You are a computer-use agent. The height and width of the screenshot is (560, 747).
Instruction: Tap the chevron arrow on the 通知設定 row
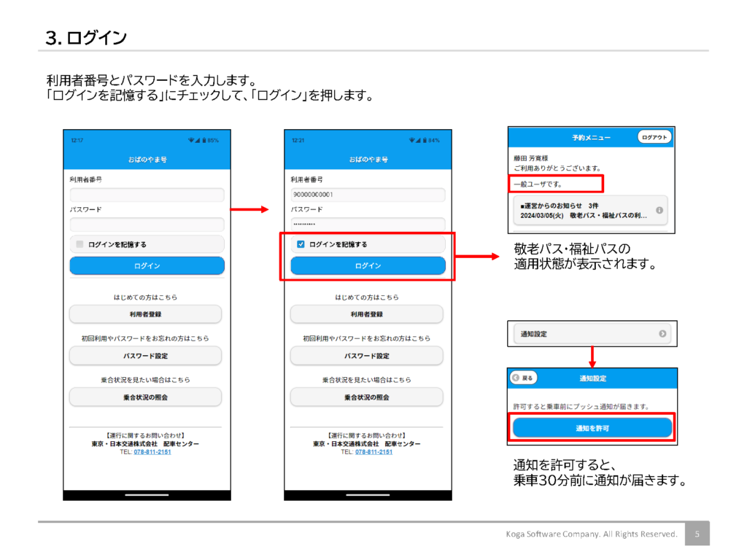coord(662,334)
